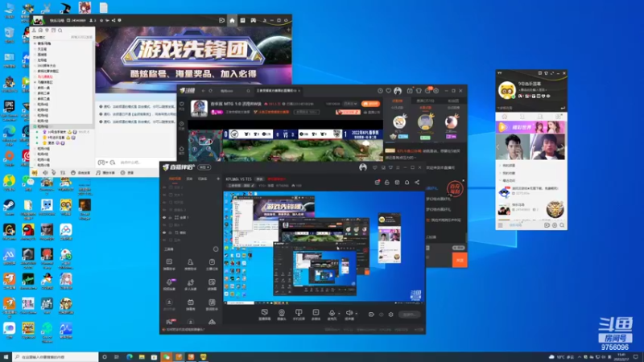Collapse the recent visits group in YY main window

tap(500, 180)
